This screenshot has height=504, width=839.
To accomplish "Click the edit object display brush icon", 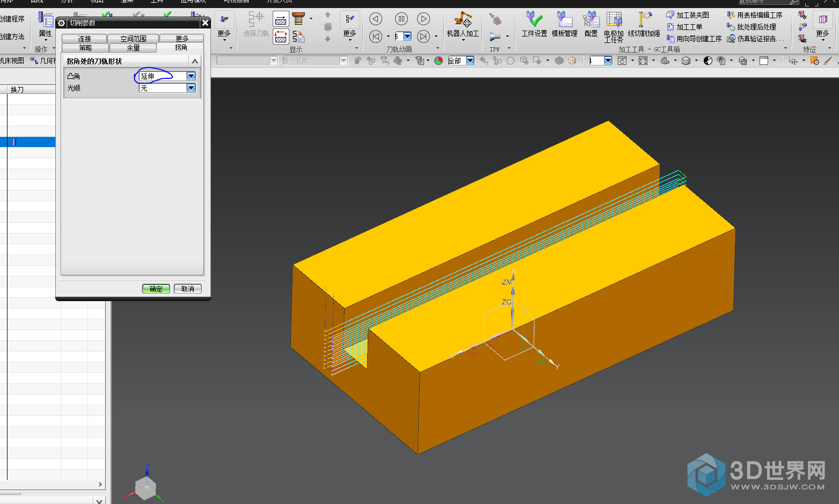I will (x=828, y=61).
